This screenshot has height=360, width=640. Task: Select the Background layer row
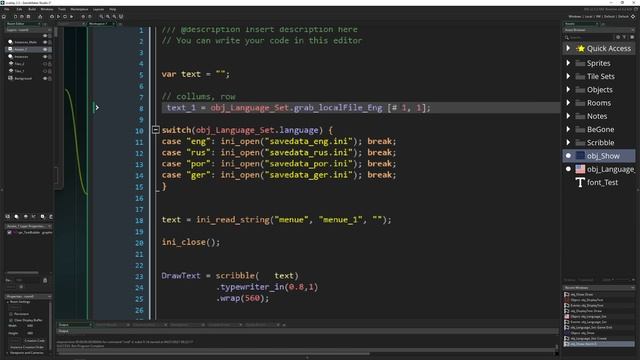click(29, 78)
